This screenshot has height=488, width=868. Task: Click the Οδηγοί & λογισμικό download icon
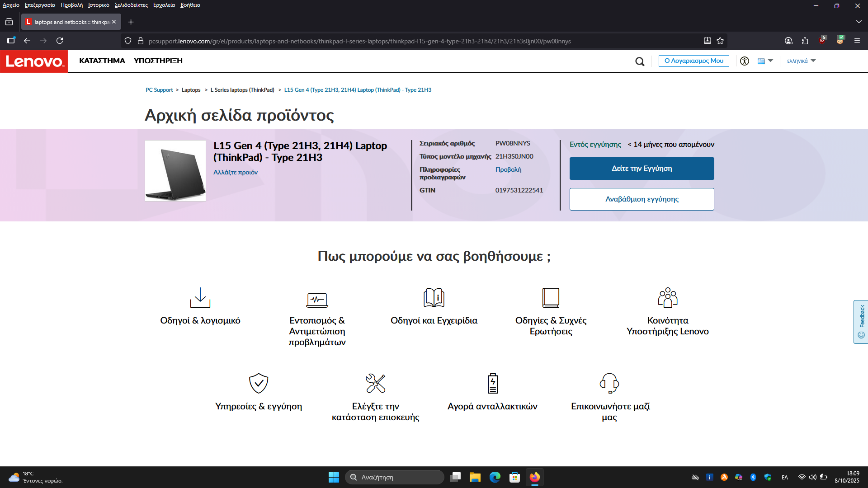tap(200, 298)
